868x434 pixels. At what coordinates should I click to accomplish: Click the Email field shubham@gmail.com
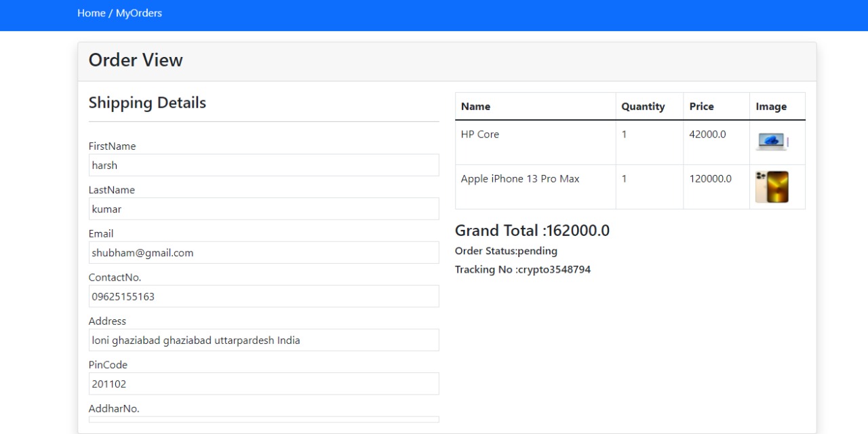pyautogui.click(x=264, y=253)
